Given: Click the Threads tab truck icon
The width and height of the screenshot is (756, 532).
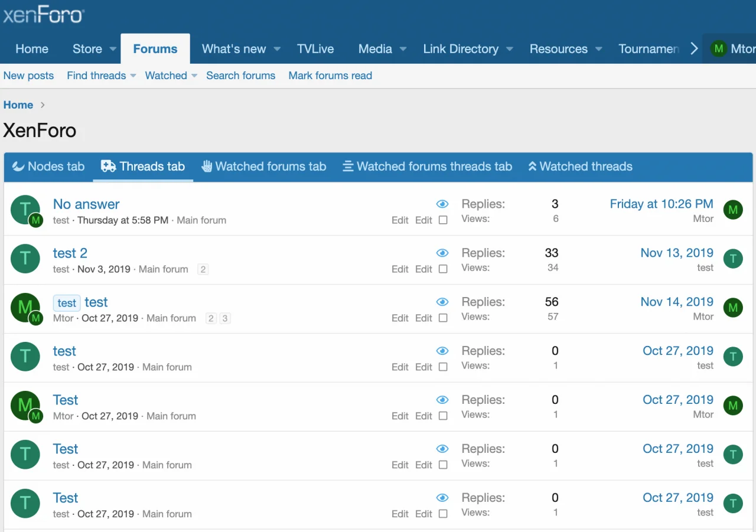Looking at the screenshot, I should [x=108, y=167].
